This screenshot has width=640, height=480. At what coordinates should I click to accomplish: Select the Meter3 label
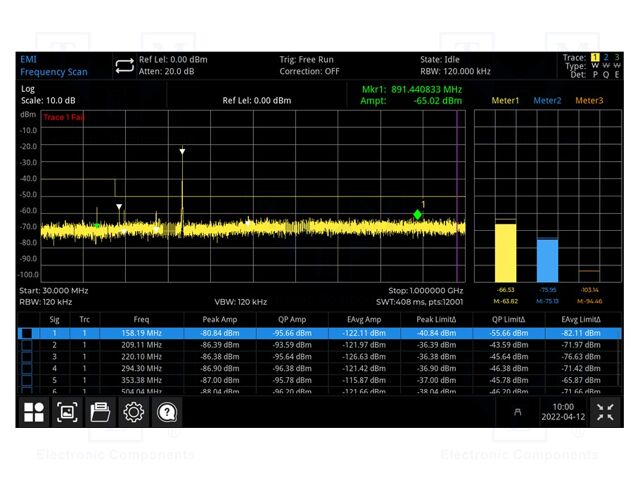[x=589, y=101]
